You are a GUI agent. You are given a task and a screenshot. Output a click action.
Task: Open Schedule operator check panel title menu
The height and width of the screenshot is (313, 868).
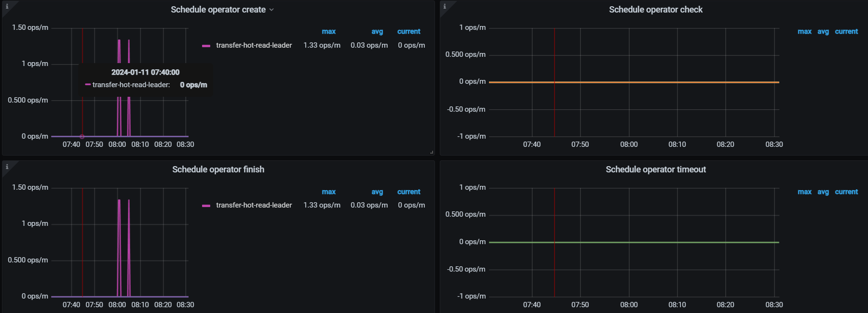(x=655, y=10)
